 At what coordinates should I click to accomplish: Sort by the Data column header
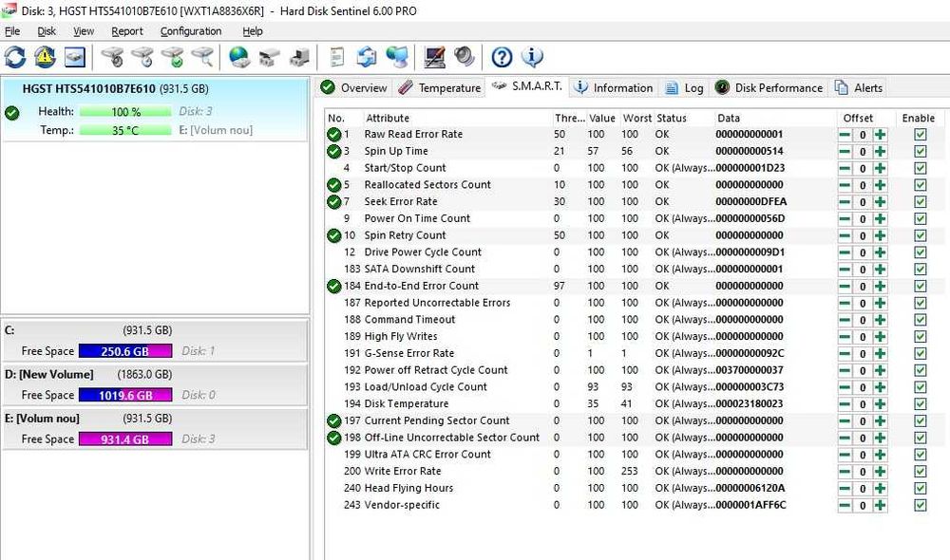click(x=774, y=118)
